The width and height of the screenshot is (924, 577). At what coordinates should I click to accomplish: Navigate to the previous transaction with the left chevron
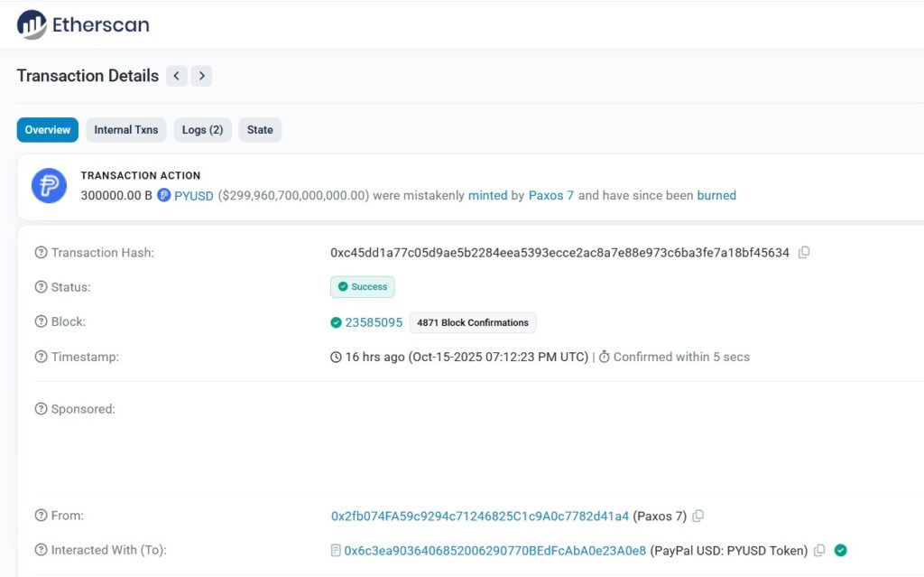point(177,76)
